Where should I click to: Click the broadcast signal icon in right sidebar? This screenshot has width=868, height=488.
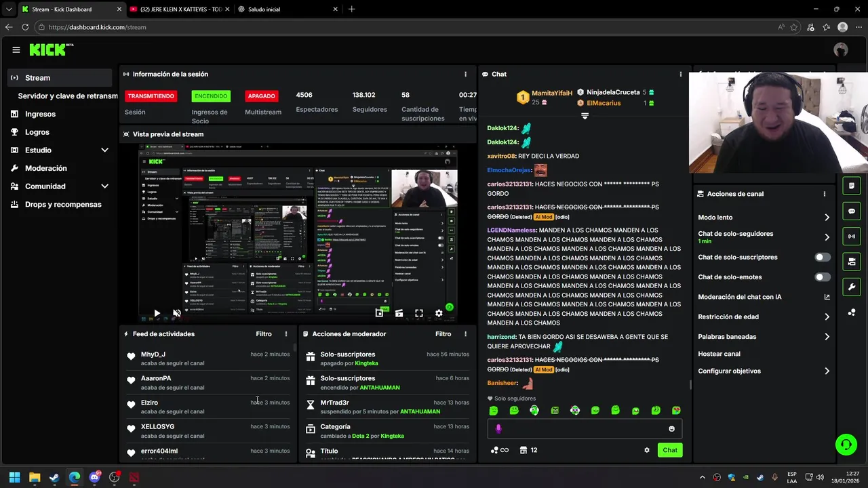pyautogui.click(x=852, y=236)
